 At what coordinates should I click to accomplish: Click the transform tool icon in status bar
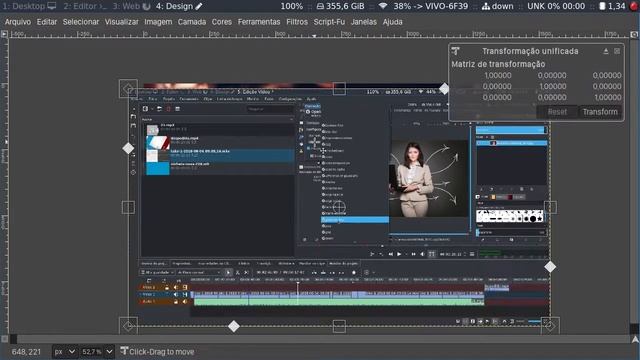(x=124, y=351)
